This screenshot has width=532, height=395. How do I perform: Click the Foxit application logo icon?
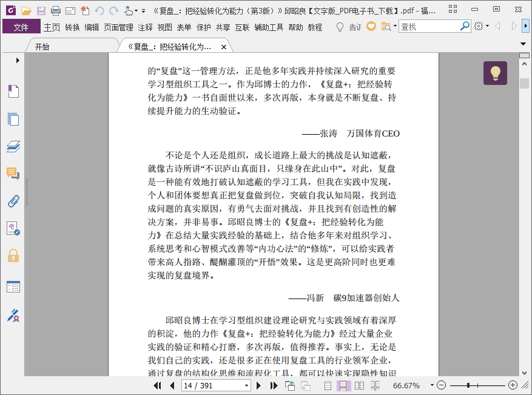coord(11,10)
